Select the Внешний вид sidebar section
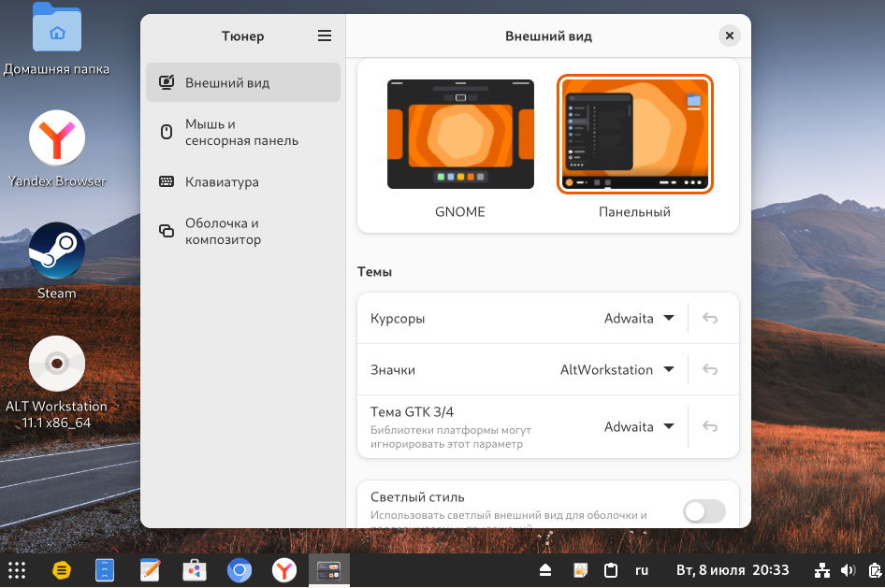 243,83
